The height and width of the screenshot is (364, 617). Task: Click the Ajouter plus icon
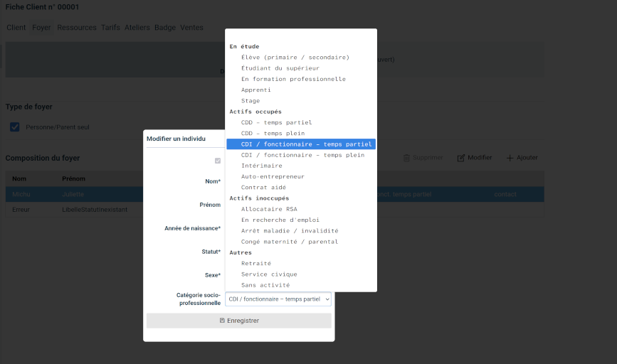coord(510,158)
